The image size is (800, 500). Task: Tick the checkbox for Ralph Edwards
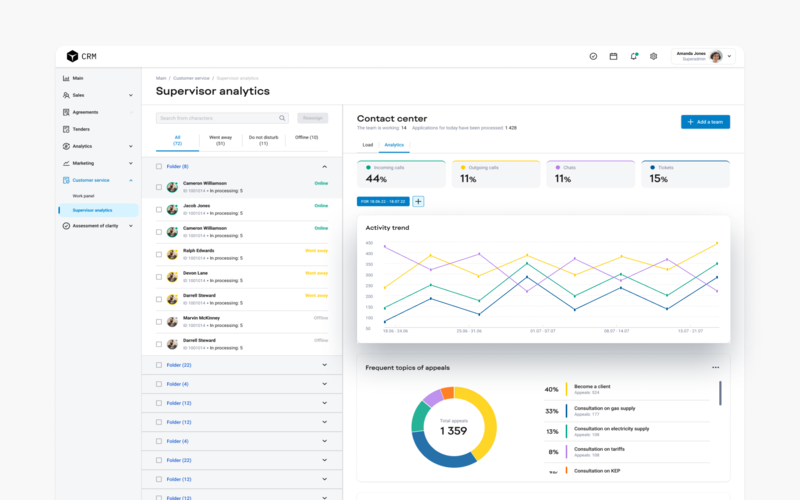[158, 254]
